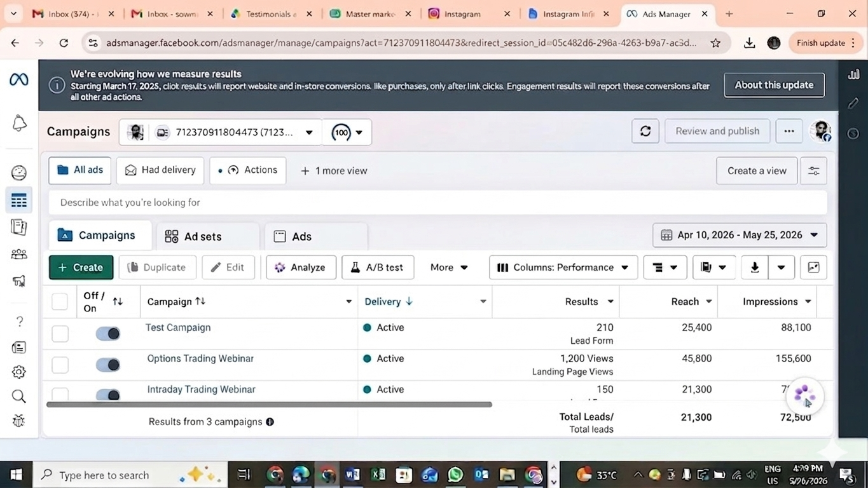Open the bar chart icon in right rail
The height and width of the screenshot is (488, 868).
[853, 74]
